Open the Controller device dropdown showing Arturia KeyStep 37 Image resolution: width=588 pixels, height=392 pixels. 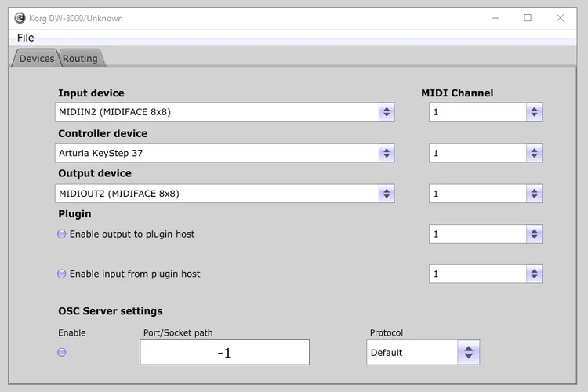[225, 153]
